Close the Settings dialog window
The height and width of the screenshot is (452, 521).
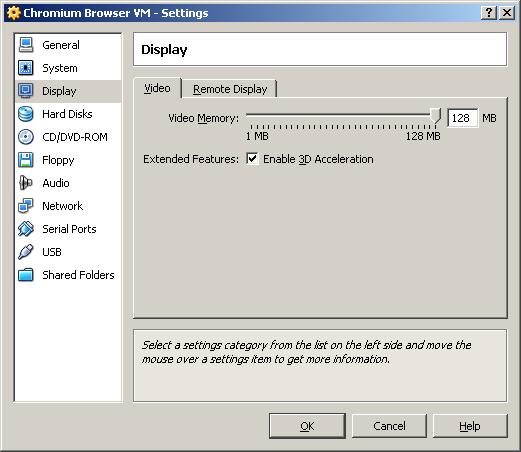[507, 13]
